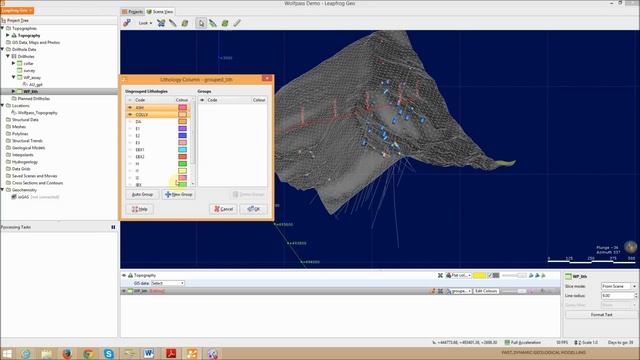Select Planned Drillholes in project tree

[x=33, y=98]
